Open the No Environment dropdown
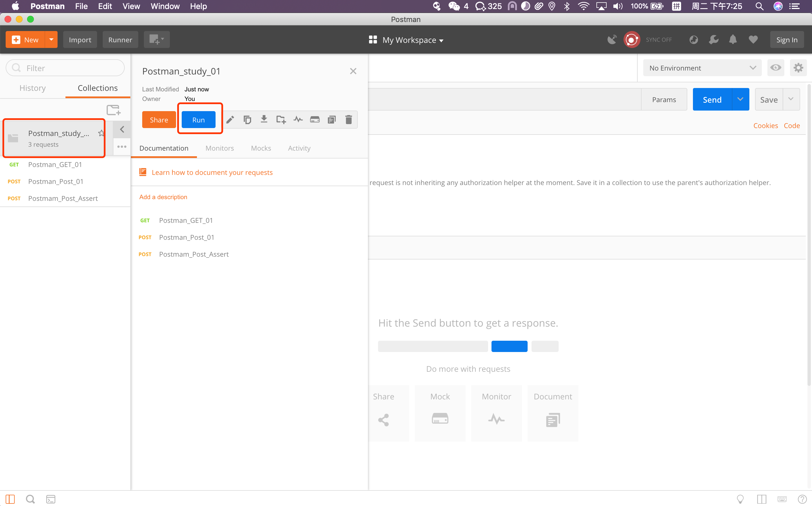 coord(702,68)
